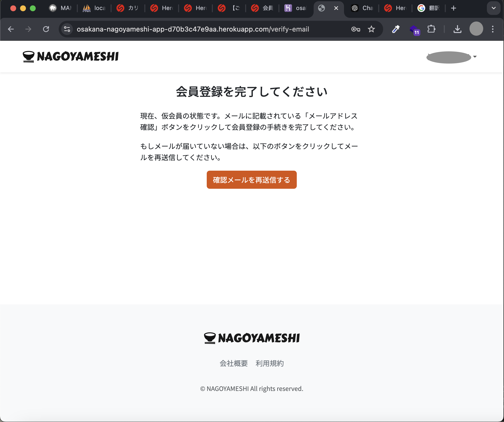This screenshot has width=504, height=422.
Task: Open the password key icon in address bar
Action: 355,29
